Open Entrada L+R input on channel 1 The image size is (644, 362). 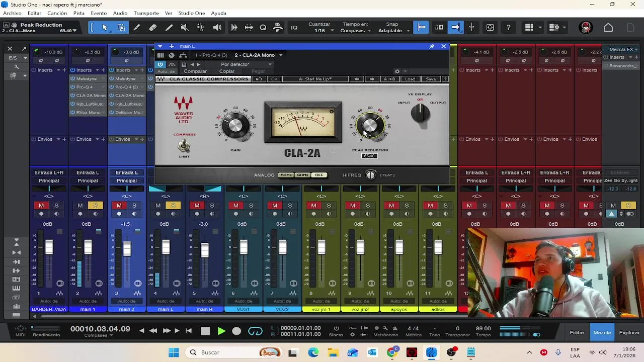[49, 172]
